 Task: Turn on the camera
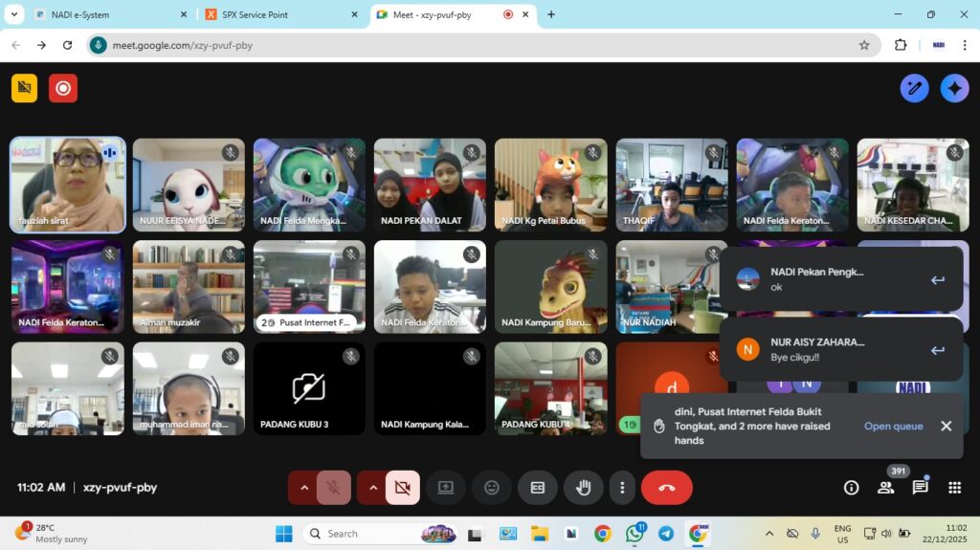(x=402, y=488)
